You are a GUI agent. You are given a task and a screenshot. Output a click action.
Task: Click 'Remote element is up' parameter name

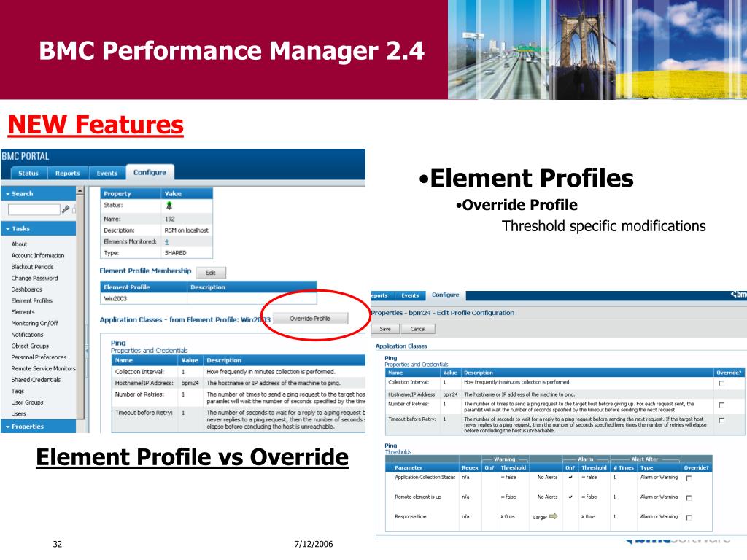418,497
